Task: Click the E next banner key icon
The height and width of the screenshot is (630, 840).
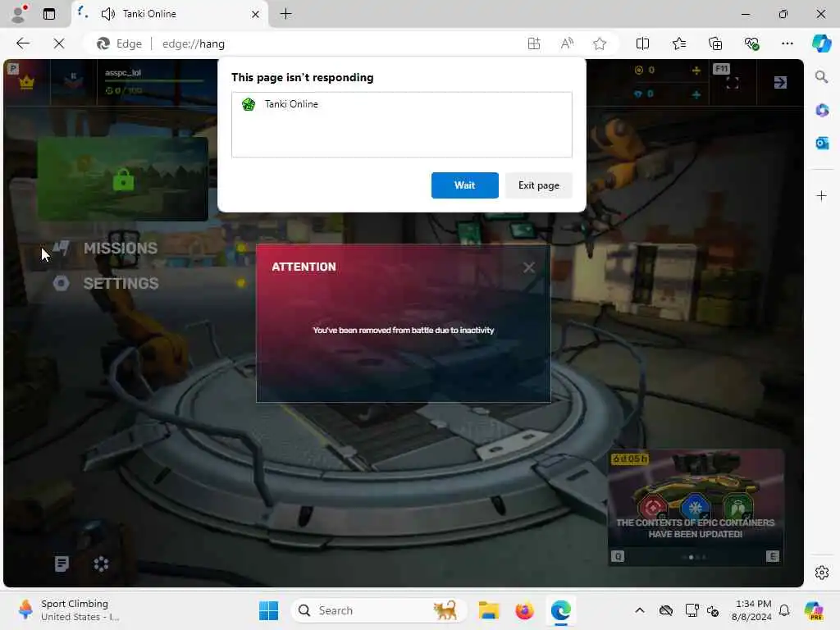Action: click(x=772, y=557)
